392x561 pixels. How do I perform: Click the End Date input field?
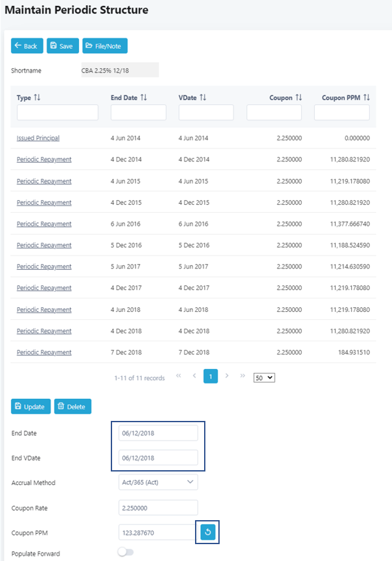(x=159, y=433)
